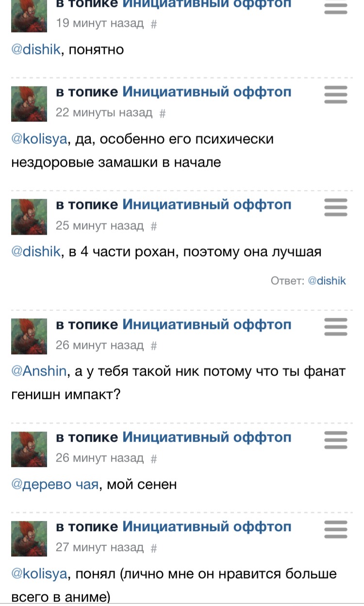Open hamburger menu on 27 минут назад comment
The width and height of the screenshot is (364, 606).
coord(335,529)
